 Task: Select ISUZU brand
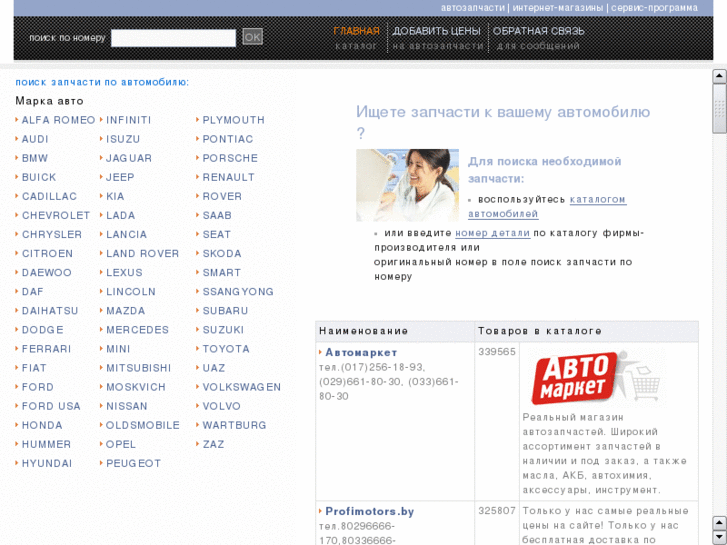[123, 139]
